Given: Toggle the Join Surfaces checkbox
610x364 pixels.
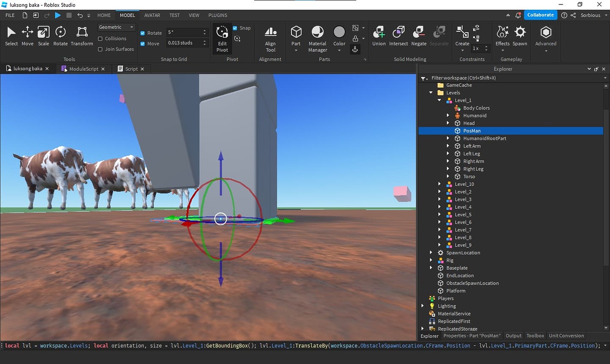Looking at the screenshot, I should tap(100, 49).
